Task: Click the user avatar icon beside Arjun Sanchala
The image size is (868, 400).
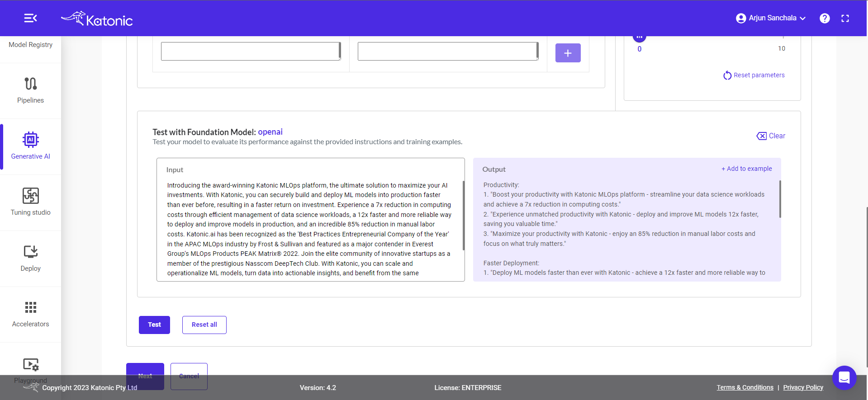Action: (x=741, y=18)
